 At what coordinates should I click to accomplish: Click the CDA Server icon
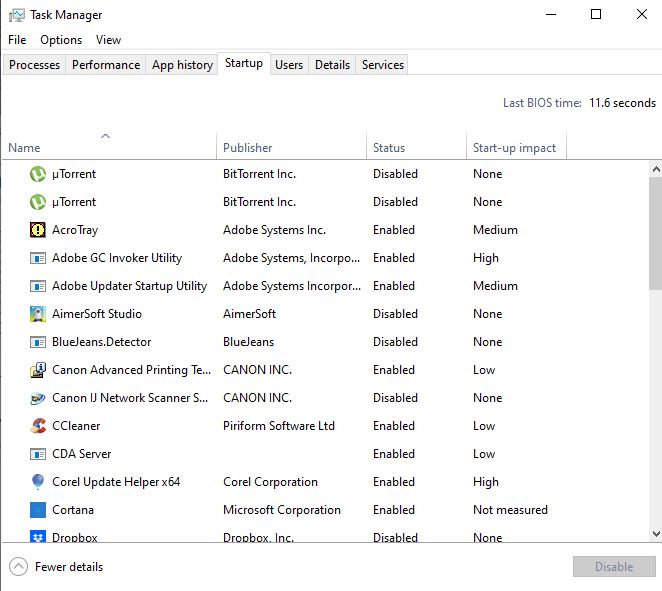pos(38,454)
